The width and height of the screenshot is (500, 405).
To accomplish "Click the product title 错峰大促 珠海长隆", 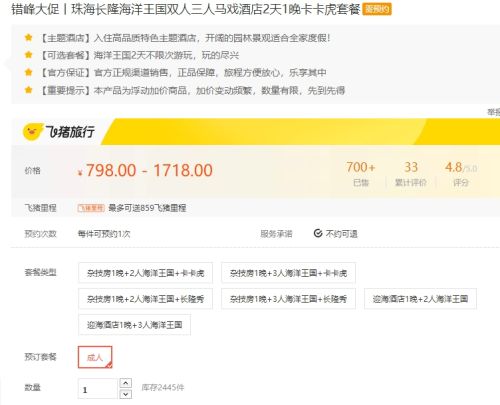I will 186,9.
